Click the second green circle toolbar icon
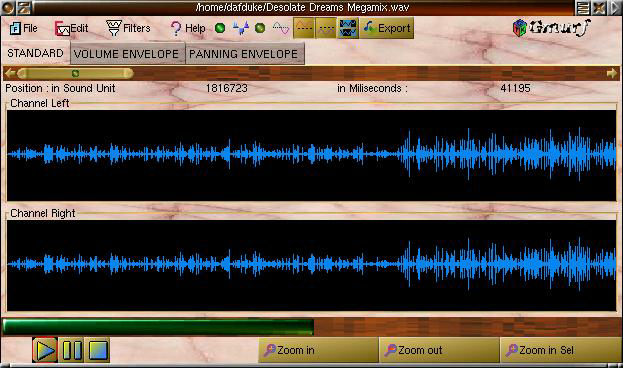 click(x=260, y=28)
